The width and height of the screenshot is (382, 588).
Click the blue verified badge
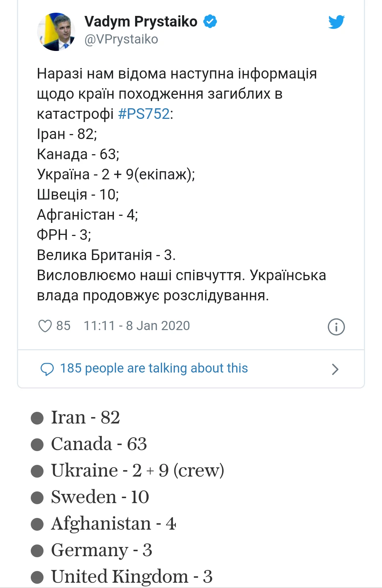(x=210, y=22)
